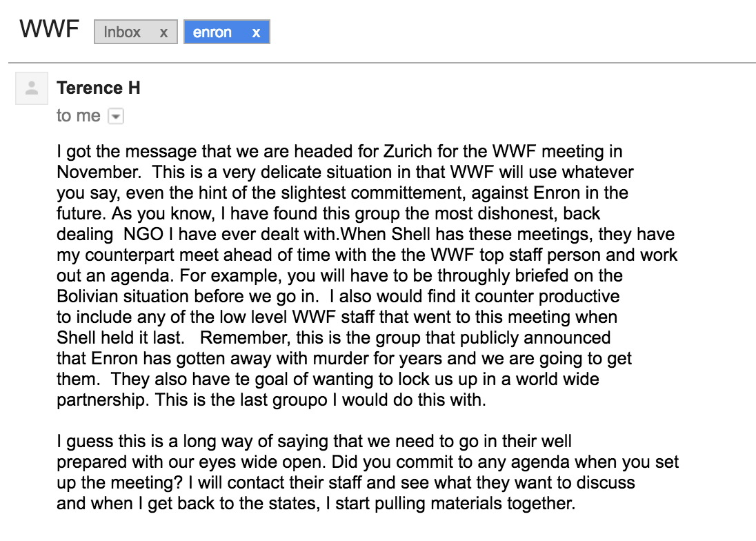Click the 'to me' recipient text
The height and width of the screenshot is (541, 756).
pyautogui.click(x=78, y=116)
